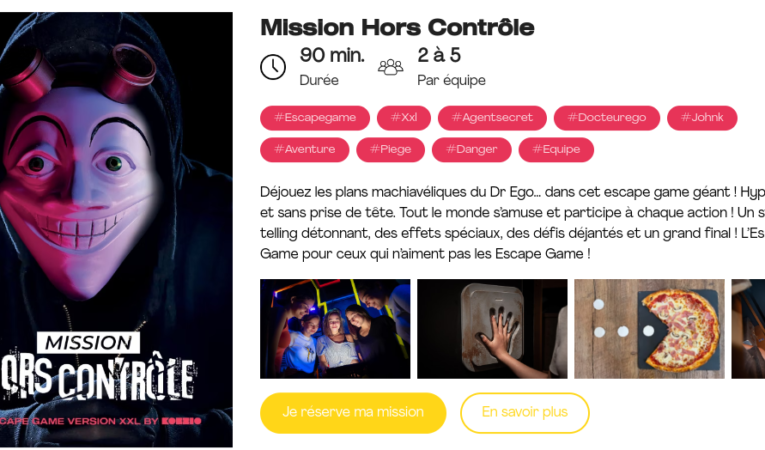
Task: Select the #Escapegame tag
Action: (315, 118)
